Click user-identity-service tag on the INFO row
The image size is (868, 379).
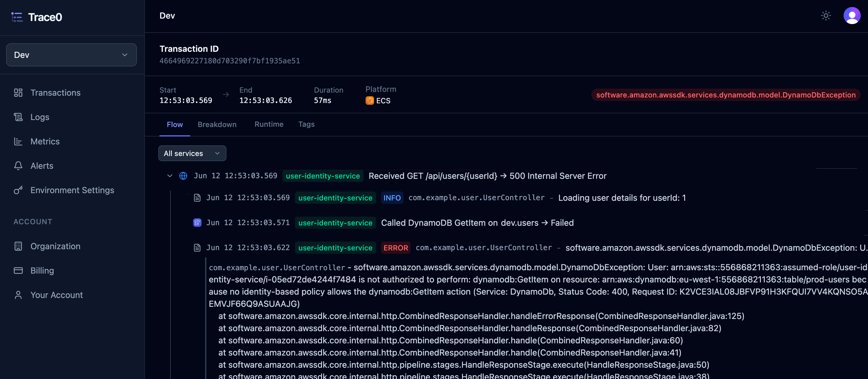coord(335,198)
